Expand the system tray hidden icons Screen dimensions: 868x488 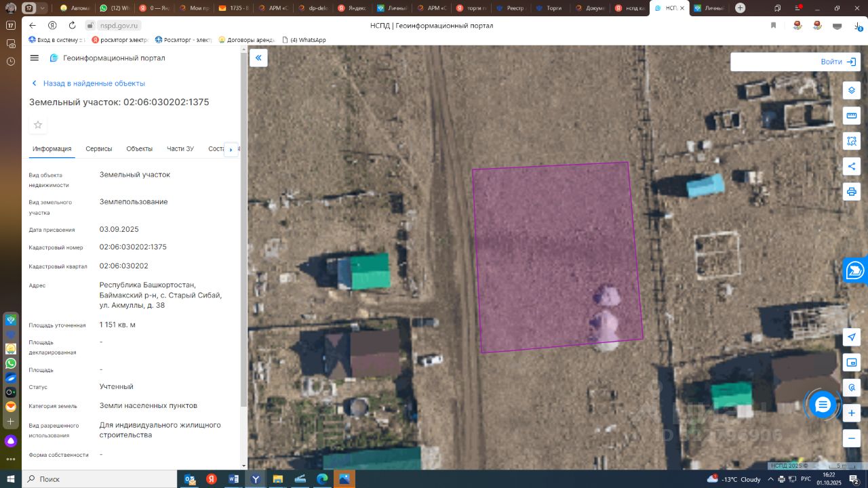tap(770, 479)
